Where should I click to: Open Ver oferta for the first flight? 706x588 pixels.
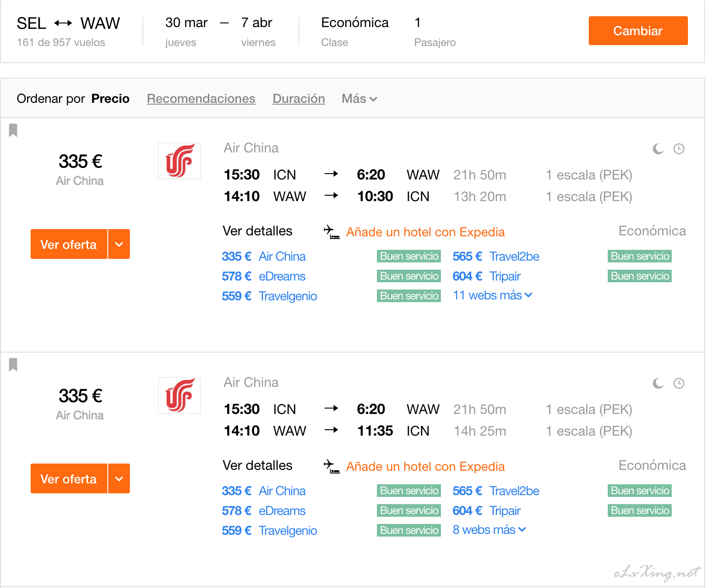[x=69, y=244]
